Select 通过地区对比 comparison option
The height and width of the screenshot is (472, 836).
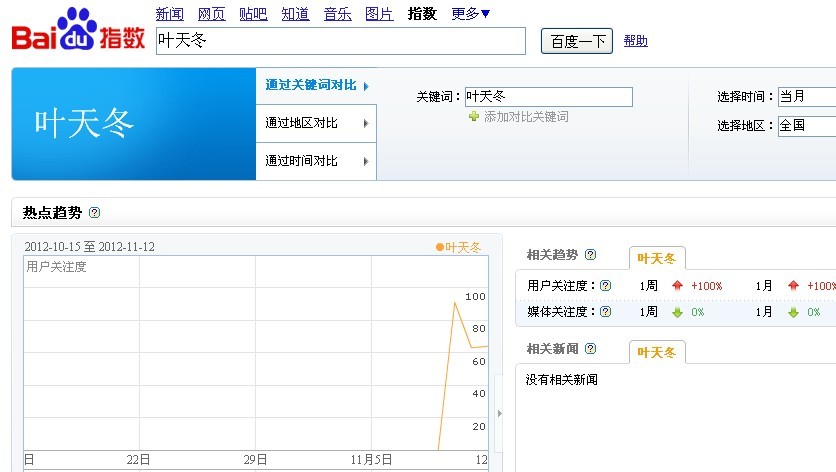tap(315, 123)
